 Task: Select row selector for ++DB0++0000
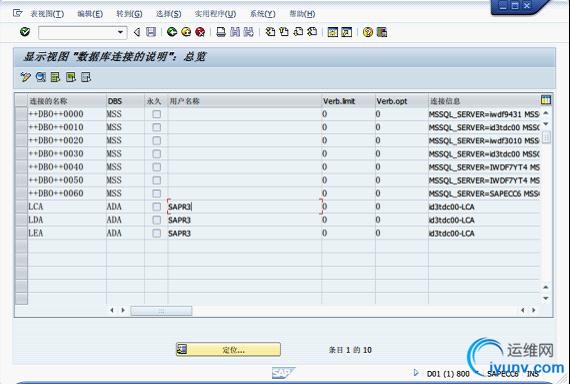21,114
